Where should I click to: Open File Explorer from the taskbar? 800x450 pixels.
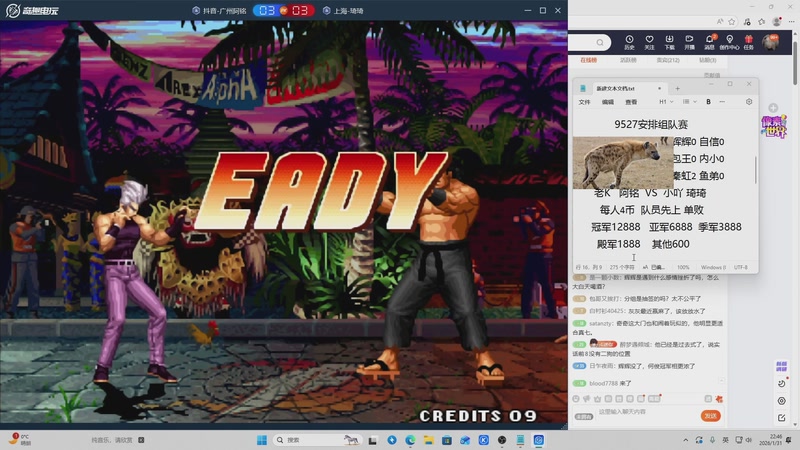click(x=429, y=440)
